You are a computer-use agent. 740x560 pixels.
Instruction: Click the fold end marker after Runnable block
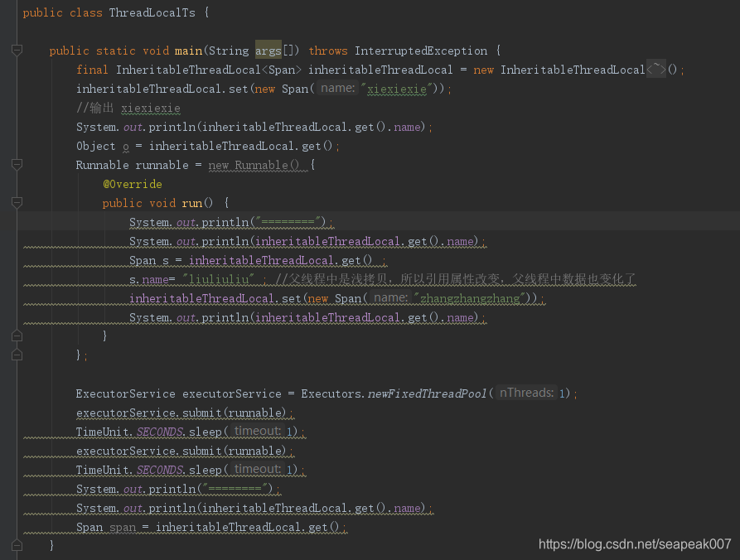[17, 355]
